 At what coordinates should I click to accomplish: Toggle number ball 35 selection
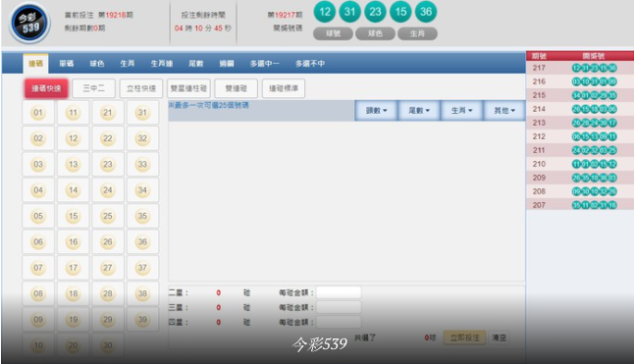(142, 216)
